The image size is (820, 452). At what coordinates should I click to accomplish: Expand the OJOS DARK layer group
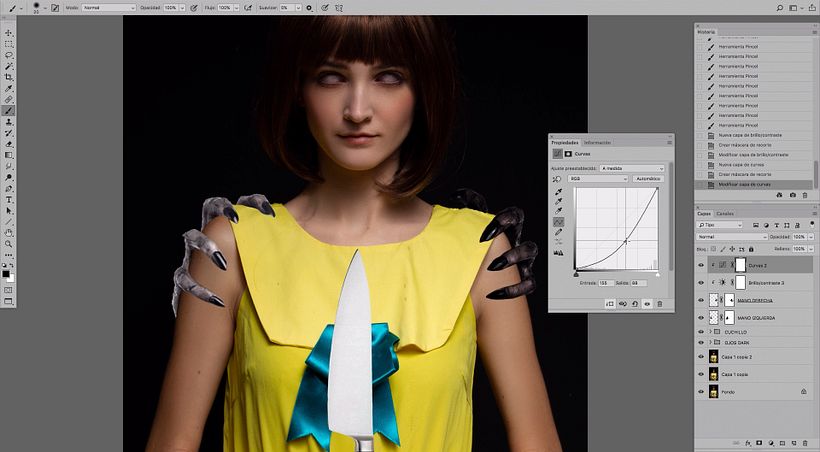pyautogui.click(x=710, y=342)
